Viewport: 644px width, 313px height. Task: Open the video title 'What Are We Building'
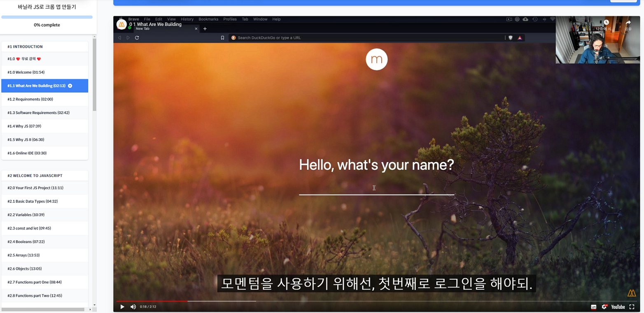[155, 24]
